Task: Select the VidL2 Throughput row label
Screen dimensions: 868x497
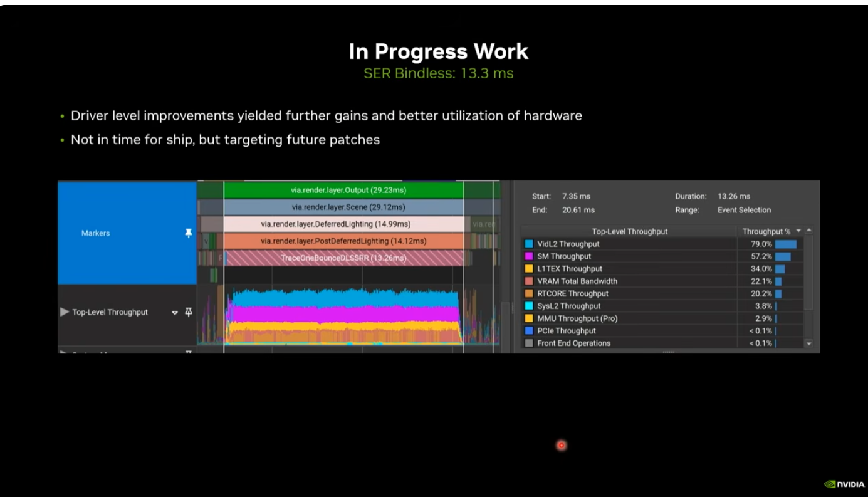Action: [568, 244]
